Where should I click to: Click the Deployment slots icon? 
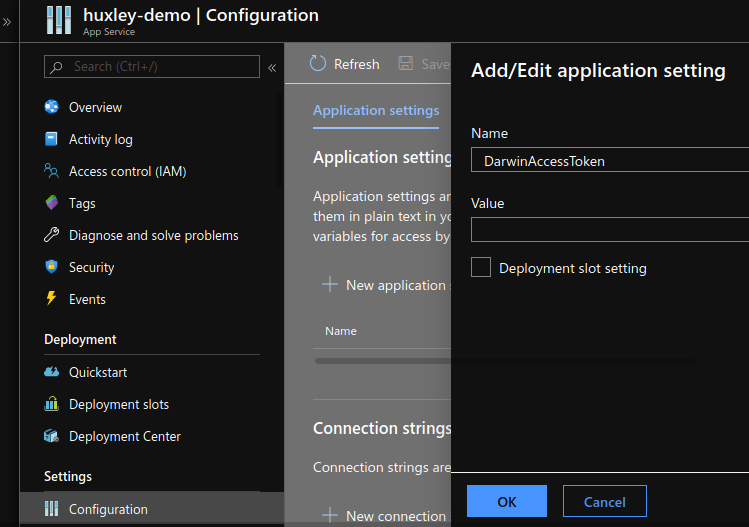[x=51, y=404]
